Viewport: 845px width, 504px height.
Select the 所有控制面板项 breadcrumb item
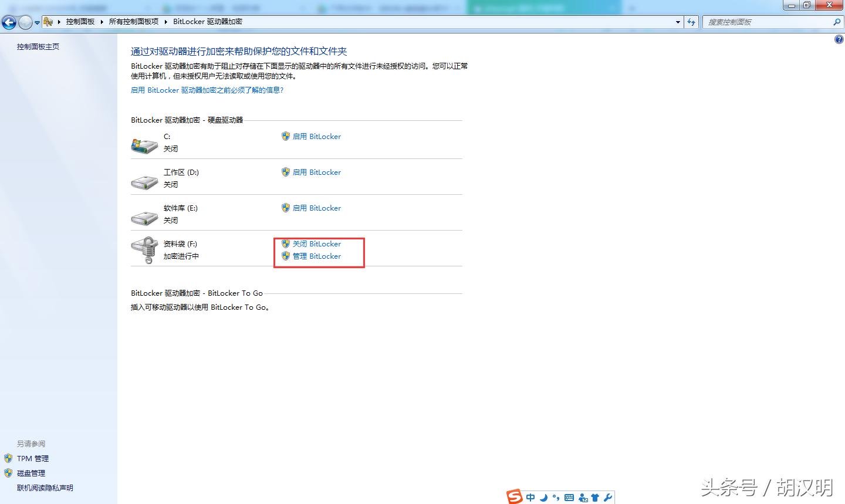133,21
